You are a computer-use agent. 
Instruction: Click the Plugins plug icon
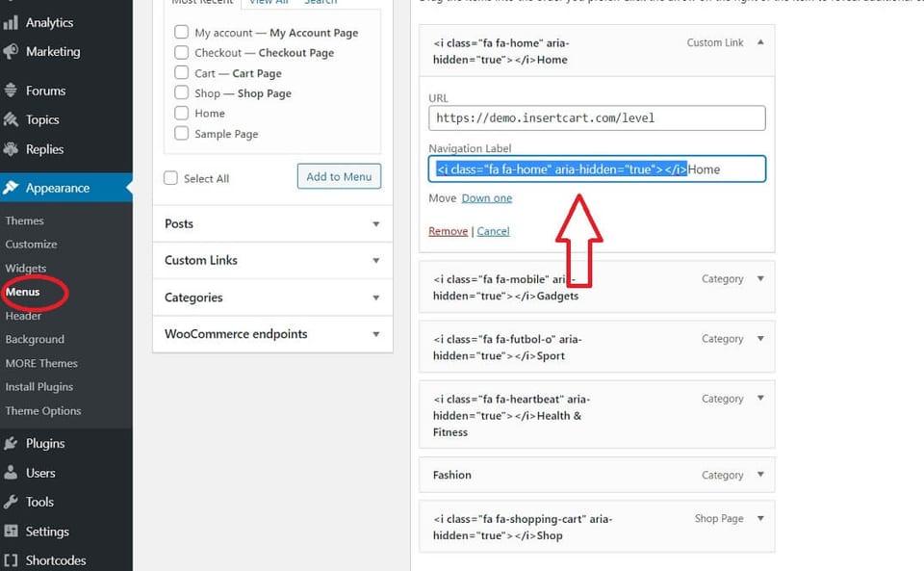tap(11, 444)
